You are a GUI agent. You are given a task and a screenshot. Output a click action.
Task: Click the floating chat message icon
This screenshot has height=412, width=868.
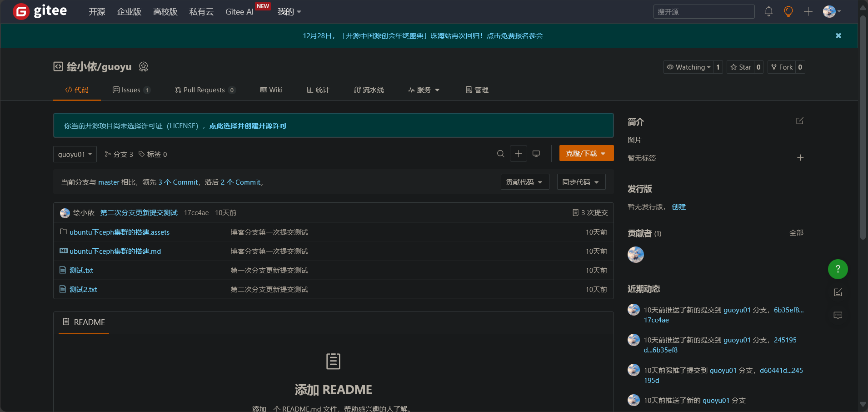point(838,315)
